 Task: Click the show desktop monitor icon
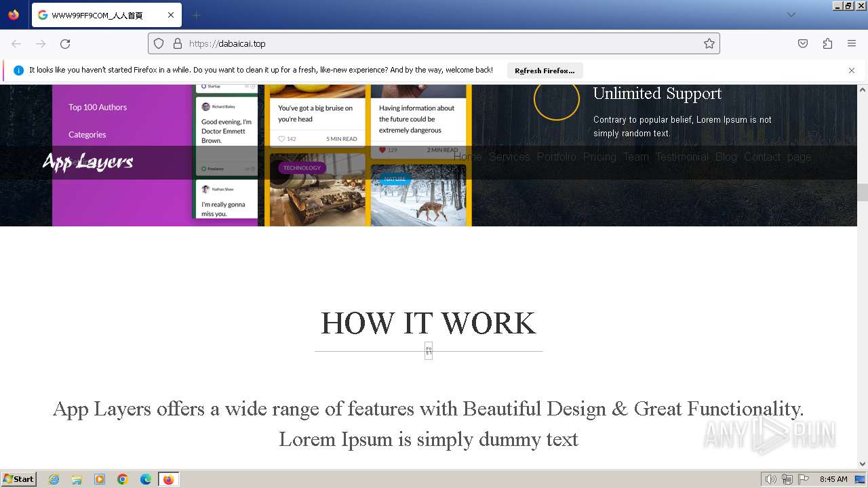pos(861,479)
